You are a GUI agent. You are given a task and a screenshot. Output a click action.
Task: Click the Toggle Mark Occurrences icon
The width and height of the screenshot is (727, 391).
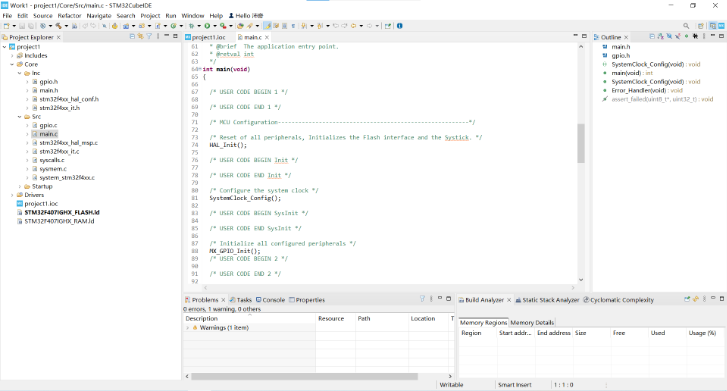pos(268,26)
